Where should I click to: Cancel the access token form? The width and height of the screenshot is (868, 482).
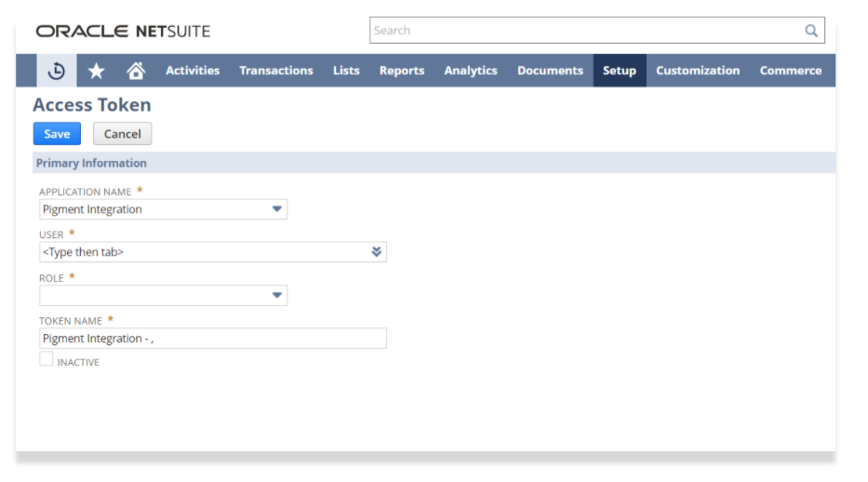(123, 134)
